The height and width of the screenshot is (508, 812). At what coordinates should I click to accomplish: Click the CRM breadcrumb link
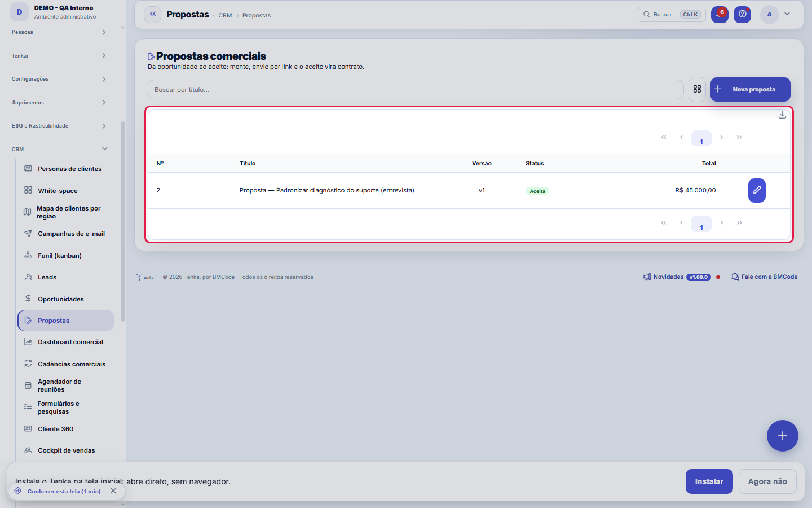tap(225, 15)
